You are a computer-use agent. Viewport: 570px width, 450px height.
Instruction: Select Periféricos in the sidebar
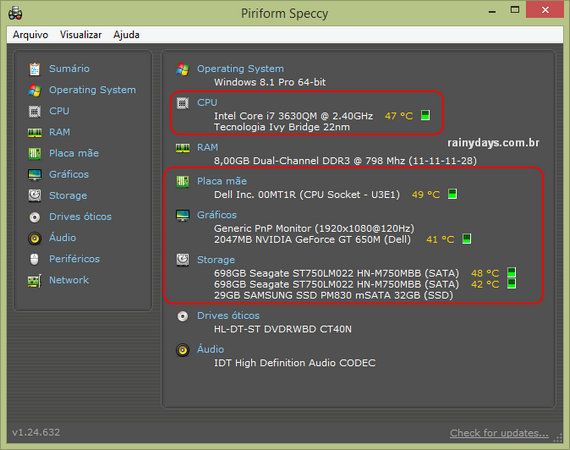tap(74, 259)
